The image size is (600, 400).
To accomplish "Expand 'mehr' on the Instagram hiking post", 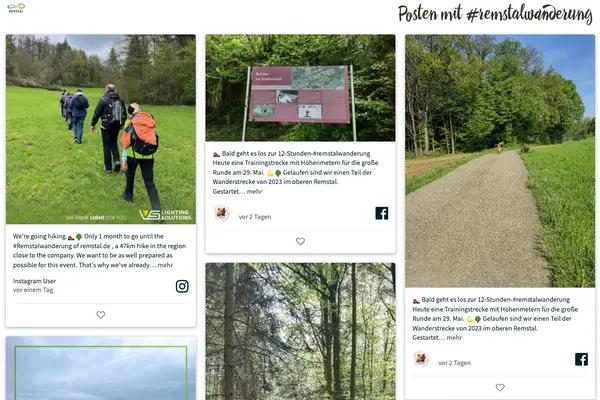I will (165, 265).
